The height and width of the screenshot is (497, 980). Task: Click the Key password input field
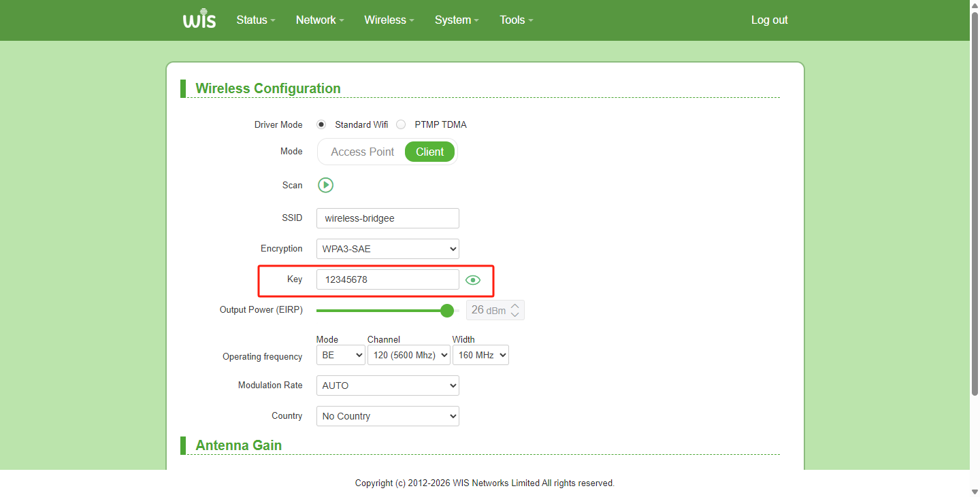tap(388, 279)
